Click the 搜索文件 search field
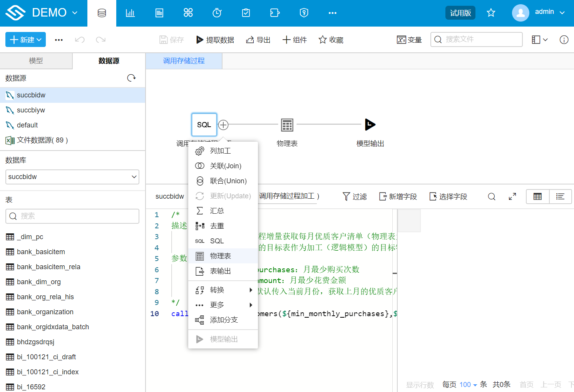 click(476, 39)
